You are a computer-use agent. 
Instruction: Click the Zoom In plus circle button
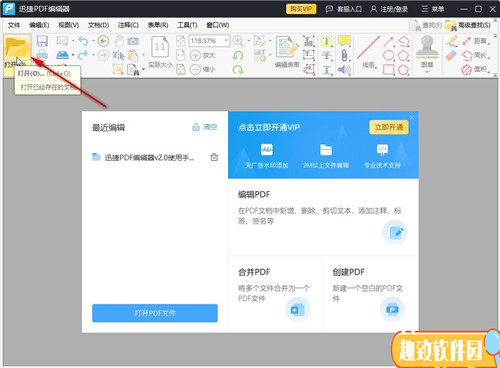coord(195,55)
